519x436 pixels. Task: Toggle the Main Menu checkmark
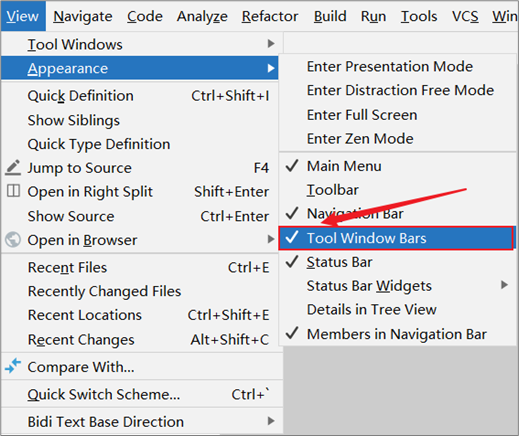tap(397, 166)
